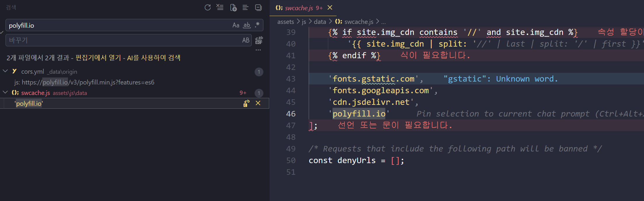
Task: Toggle Match Whole Word option
Action: pos(247,25)
